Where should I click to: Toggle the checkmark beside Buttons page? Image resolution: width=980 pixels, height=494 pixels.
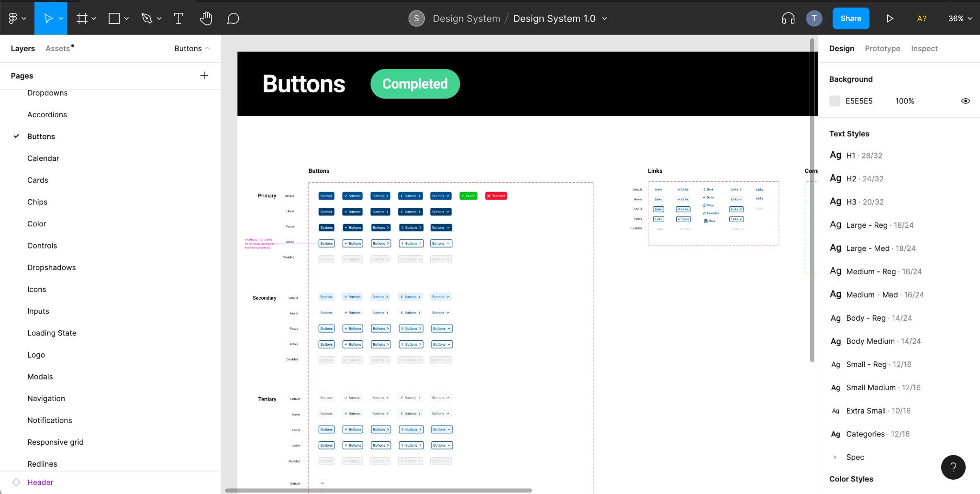pos(16,136)
